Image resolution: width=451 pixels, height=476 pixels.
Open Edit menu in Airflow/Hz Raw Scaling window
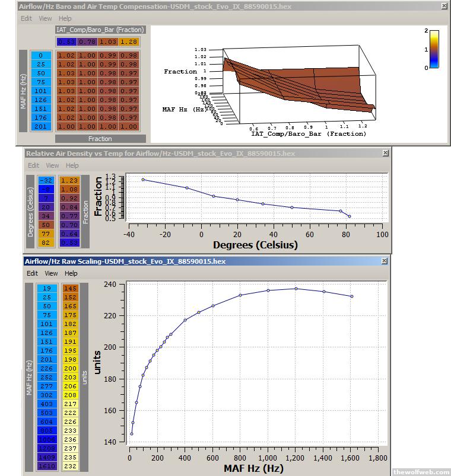coord(33,273)
